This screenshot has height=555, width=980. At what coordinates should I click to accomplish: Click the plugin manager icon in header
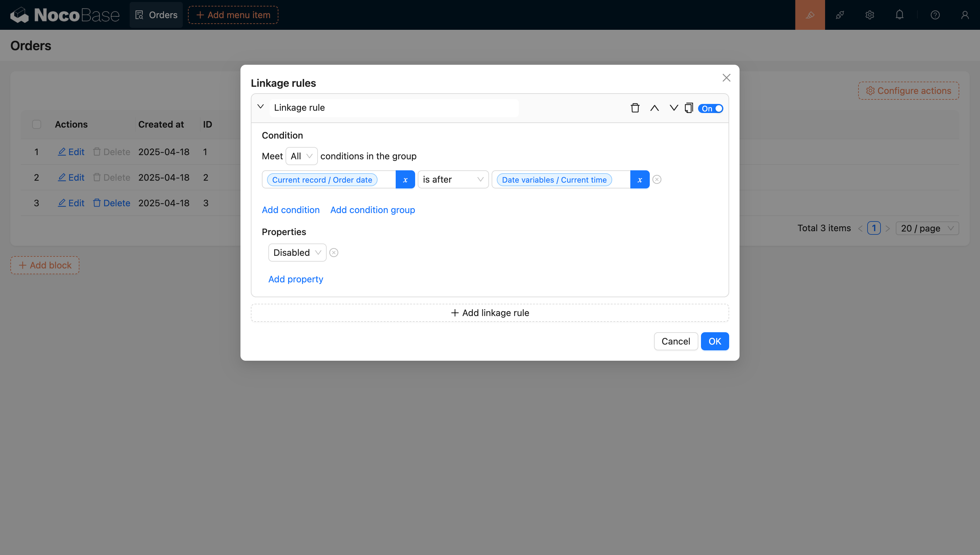pyautogui.click(x=840, y=15)
